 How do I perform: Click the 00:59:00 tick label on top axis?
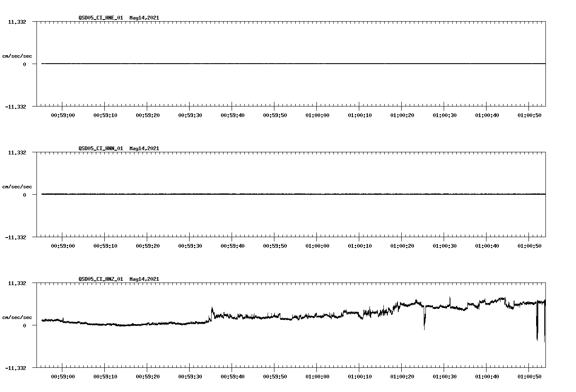62,115
